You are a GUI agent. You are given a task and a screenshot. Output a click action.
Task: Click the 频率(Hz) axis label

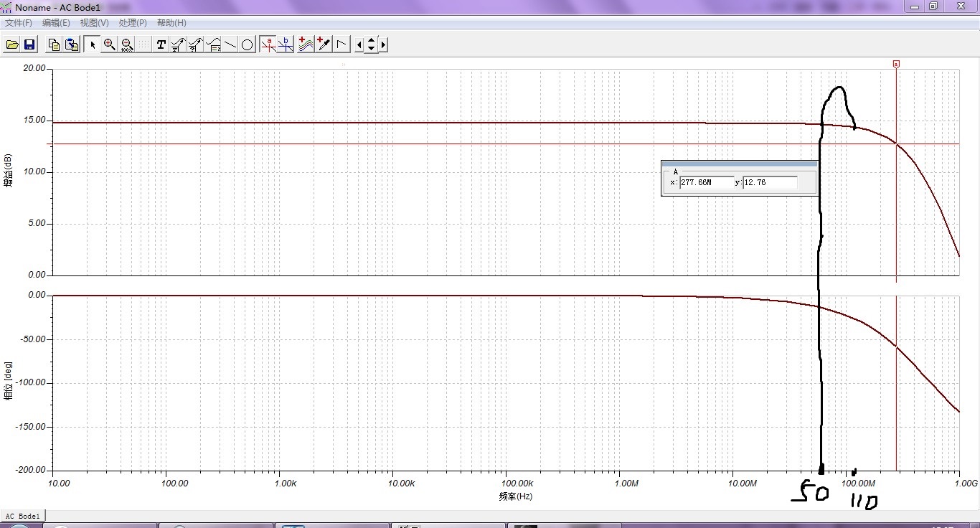pos(515,496)
